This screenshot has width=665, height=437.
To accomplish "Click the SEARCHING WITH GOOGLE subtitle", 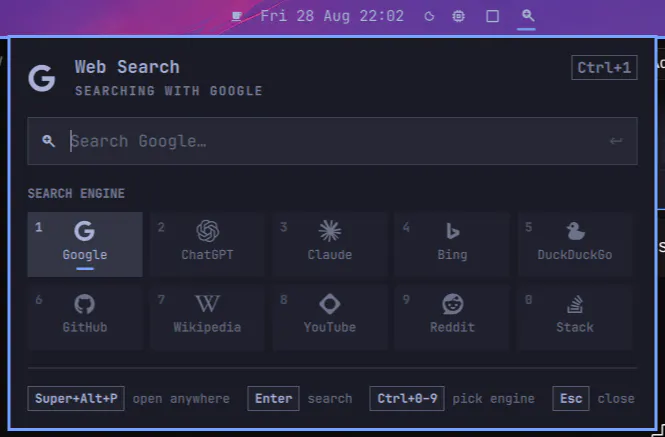I will (169, 91).
